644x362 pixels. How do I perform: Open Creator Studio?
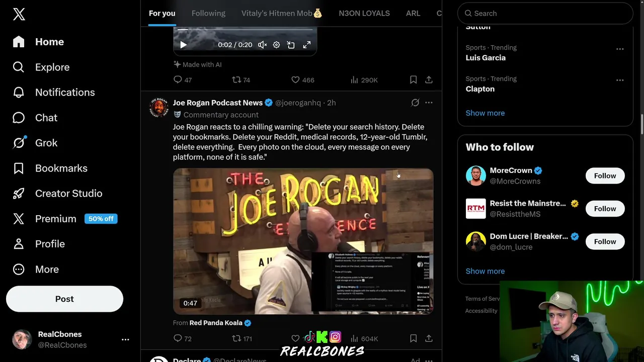[x=58, y=193]
